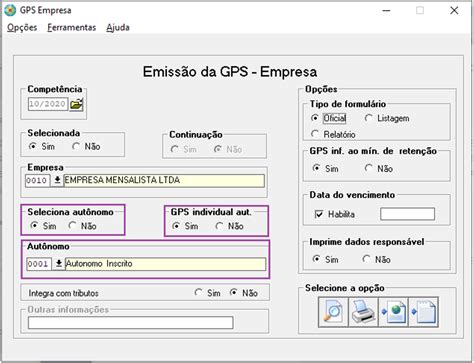This screenshot has width=474, height=363.
Task: Click the preview magnifier icon
Action: click(x=333, y=312)
